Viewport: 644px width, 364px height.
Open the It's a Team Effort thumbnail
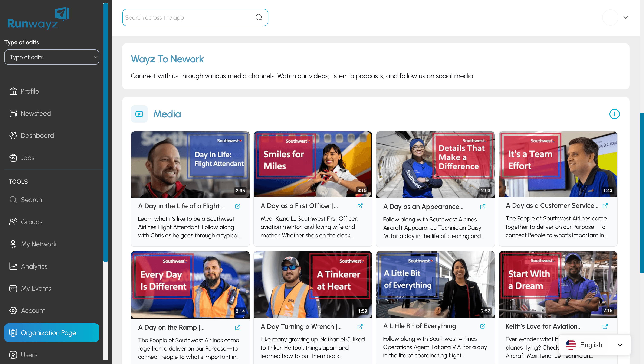pos(558,165)
